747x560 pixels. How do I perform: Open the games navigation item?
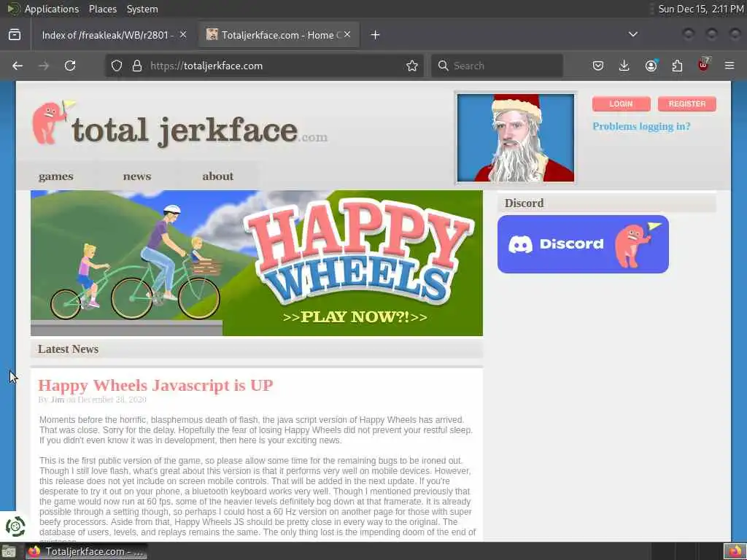(x=55, y=176)
